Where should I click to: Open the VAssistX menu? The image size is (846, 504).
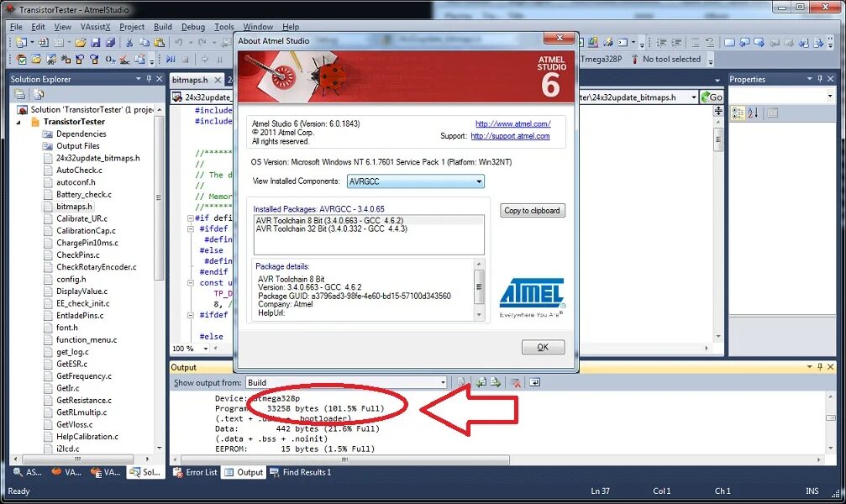(96, 26)
